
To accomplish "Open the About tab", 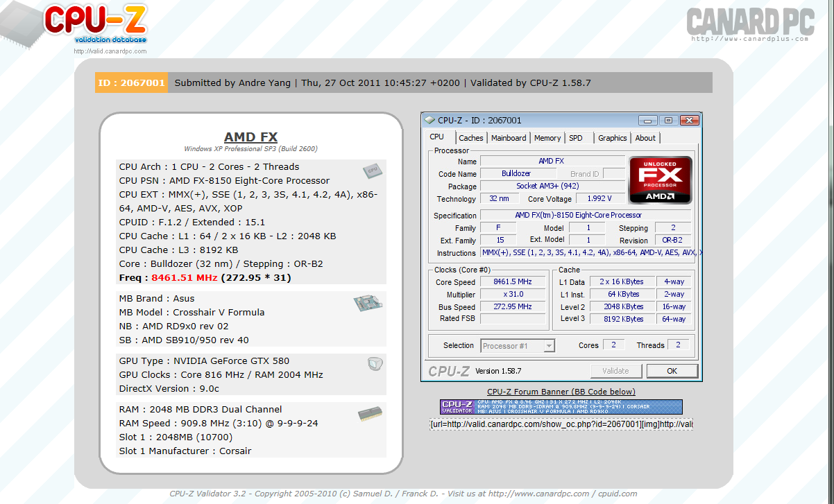I will 645,138.
